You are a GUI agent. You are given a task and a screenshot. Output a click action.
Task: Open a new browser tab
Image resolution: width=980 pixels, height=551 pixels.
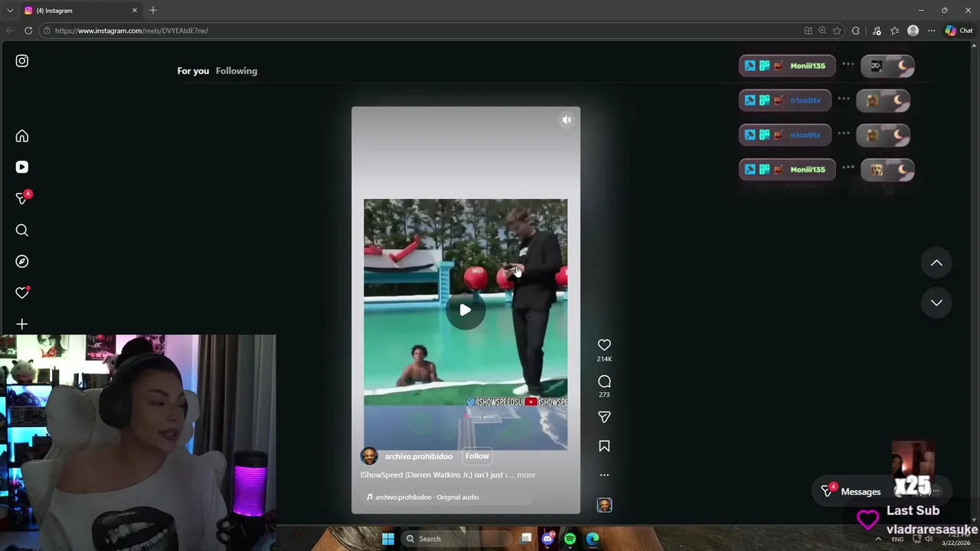pyautogui.click(x=153, y=11)
